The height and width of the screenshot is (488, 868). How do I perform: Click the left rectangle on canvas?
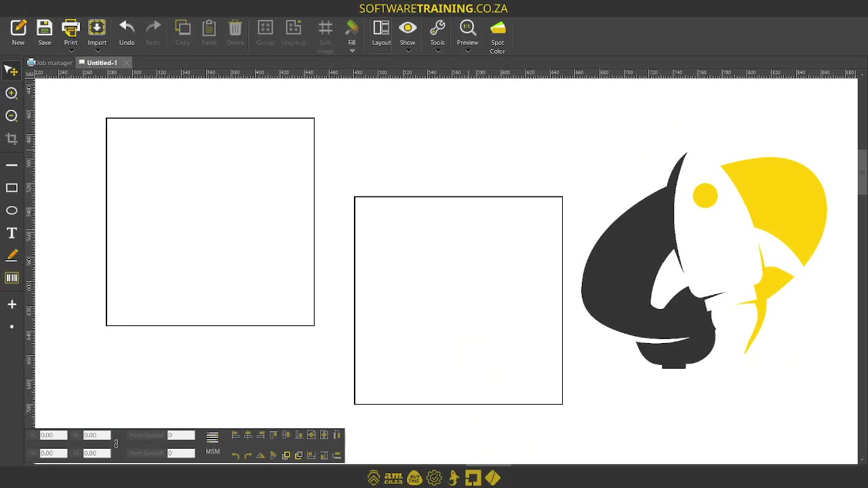[210, 222]
